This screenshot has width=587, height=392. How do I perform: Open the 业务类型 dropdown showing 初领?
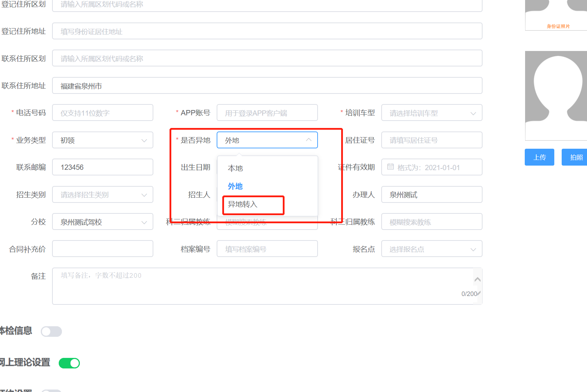click(102, 140)
